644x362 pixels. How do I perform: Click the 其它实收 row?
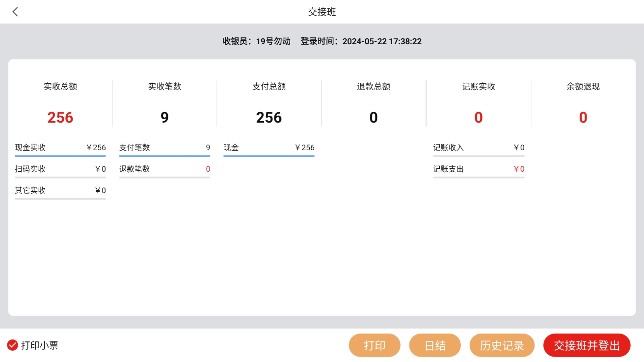pos(60,191)
